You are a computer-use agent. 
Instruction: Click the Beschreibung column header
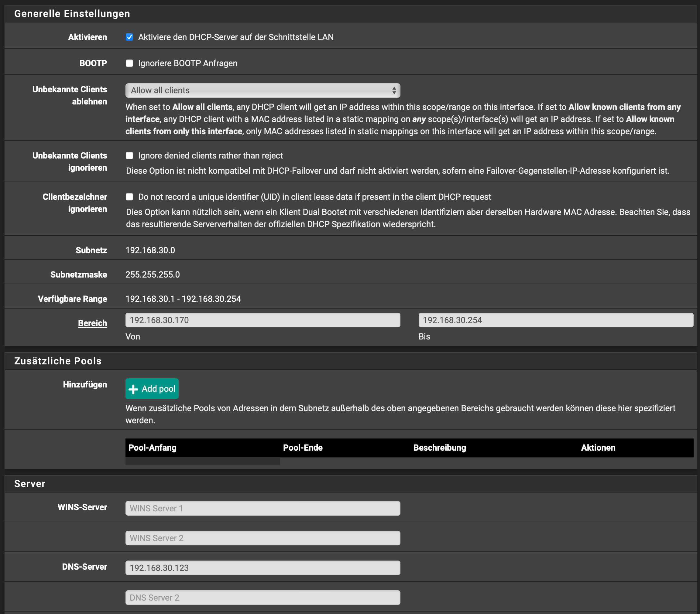pos(439,448)
